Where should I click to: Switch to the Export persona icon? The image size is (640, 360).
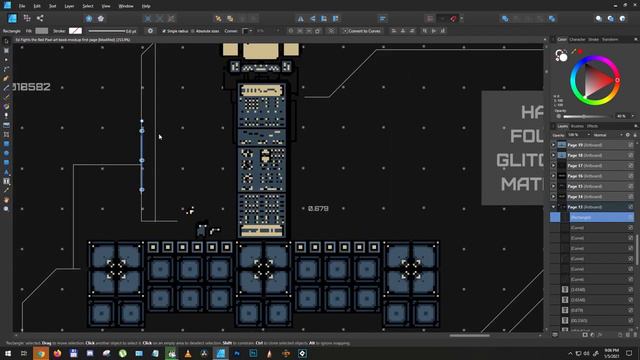tap(40, 18)
